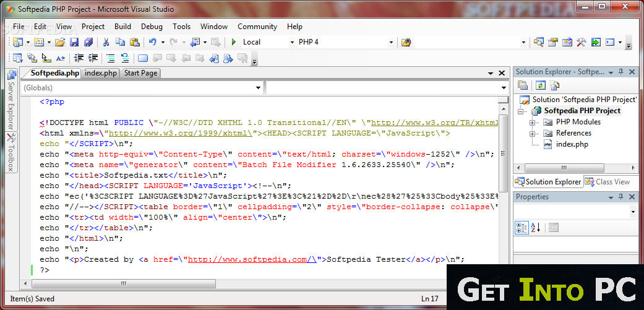Screen dimensions: 644x310
Task: Open the Server Explorer side tab
Action: click(x=12, y=101)
